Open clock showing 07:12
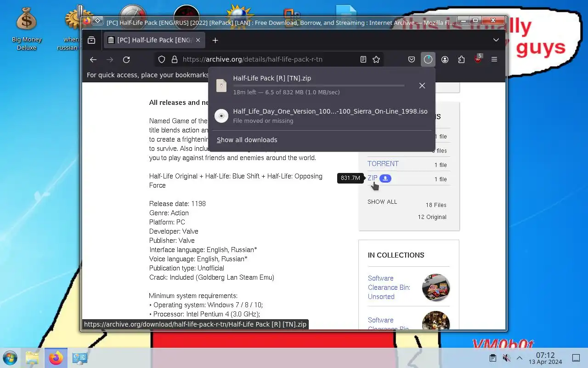Viewport: 588px width, 368px height. click(x=545, y=358)
